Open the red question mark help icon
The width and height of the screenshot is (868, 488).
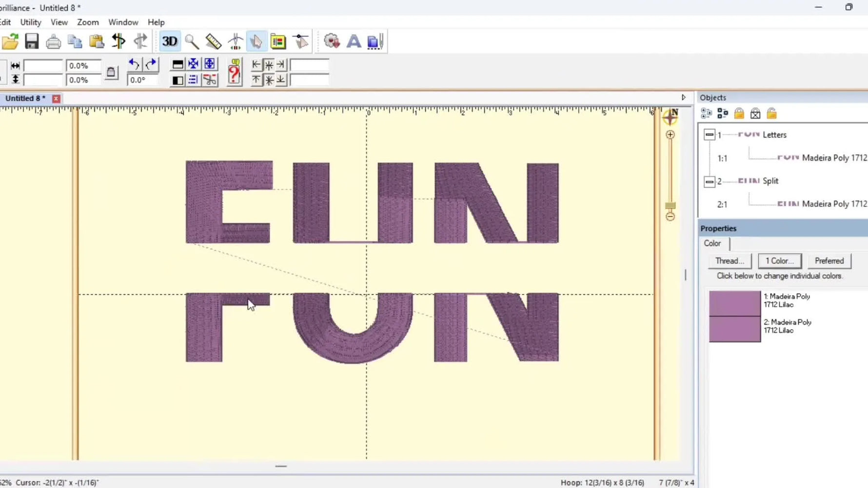click(x=235, y=72)
